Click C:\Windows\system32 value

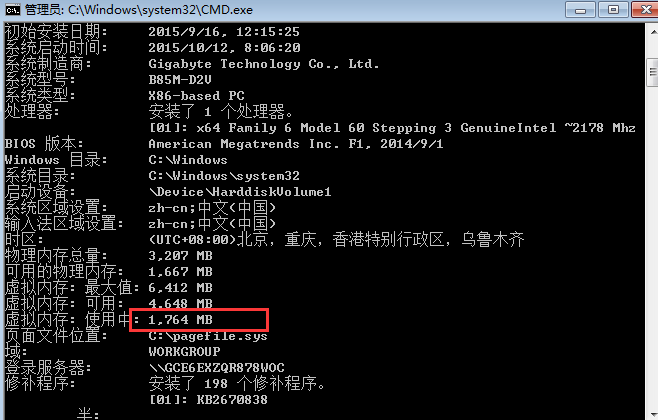pos(224,176)
